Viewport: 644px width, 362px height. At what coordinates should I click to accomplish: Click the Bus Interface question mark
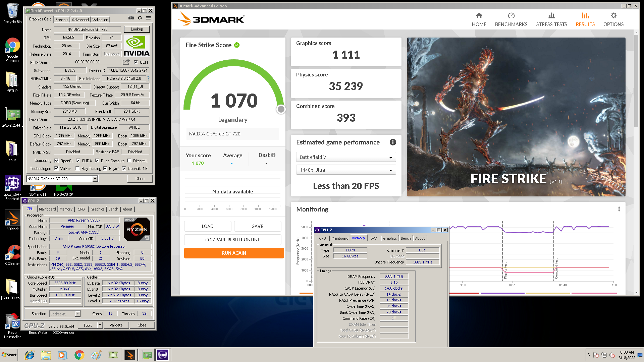(x=148, y=78)
